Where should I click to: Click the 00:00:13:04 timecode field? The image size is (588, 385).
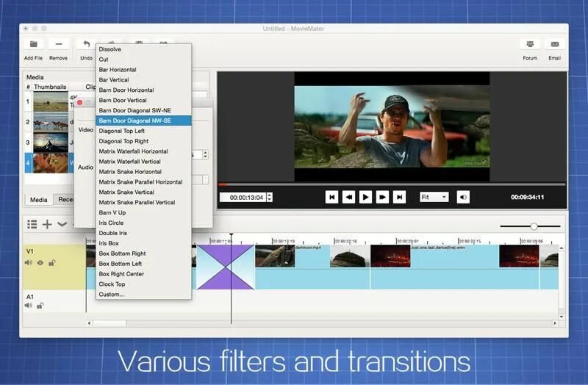(x=243, y=197)
